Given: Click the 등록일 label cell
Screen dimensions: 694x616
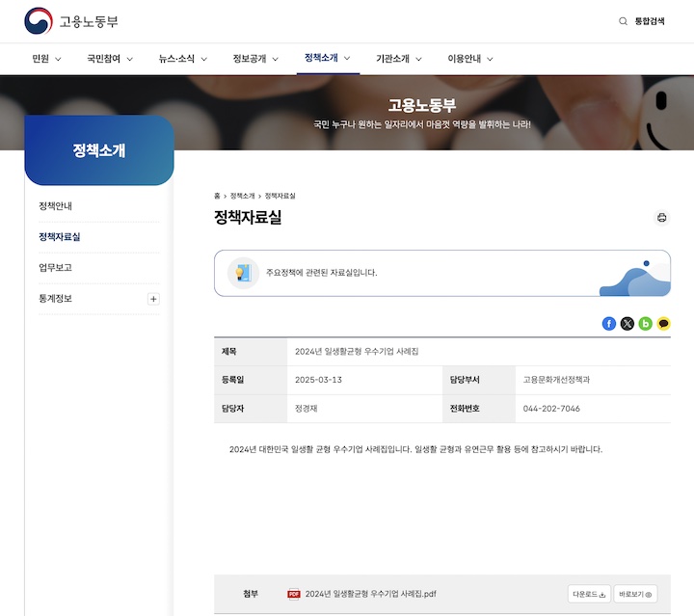Looking at the screenshot, I should pyautogui.click(x=251, y=380).
